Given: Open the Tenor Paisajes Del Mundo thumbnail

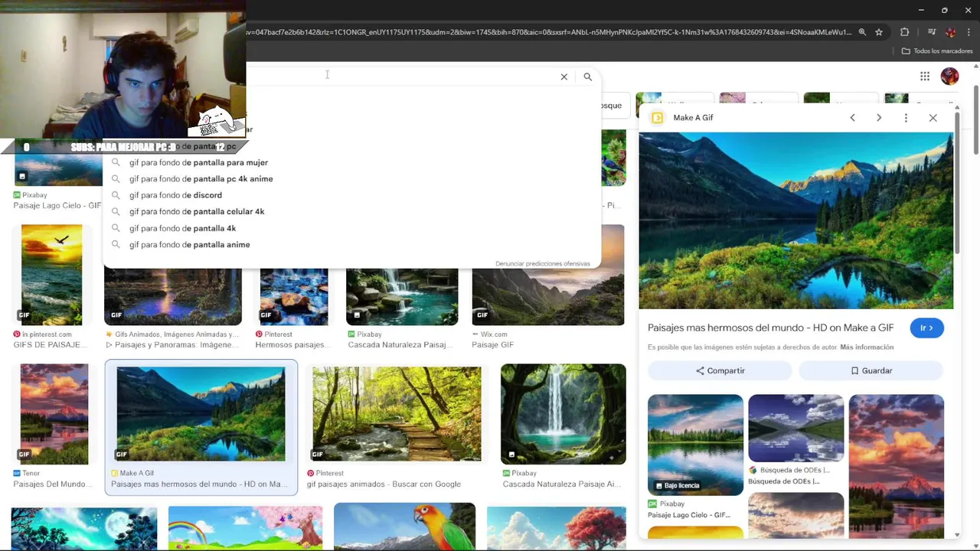Looking at the screenshot, I should [x=54, y=414].
